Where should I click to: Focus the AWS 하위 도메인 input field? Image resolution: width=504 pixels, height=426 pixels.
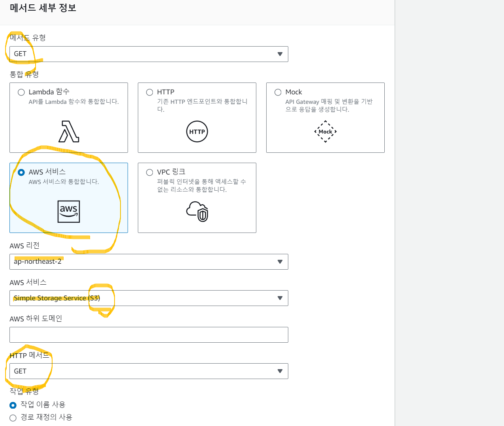pos(149,335)
